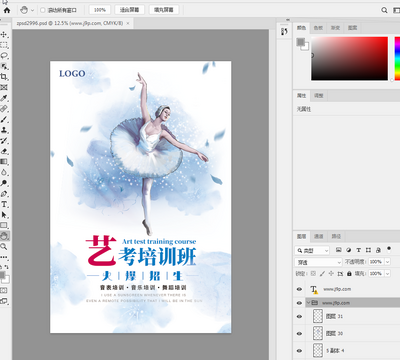This screenshot has width=400, height=360.
Task: Select the Gradient tool
Action: point(4,162)
